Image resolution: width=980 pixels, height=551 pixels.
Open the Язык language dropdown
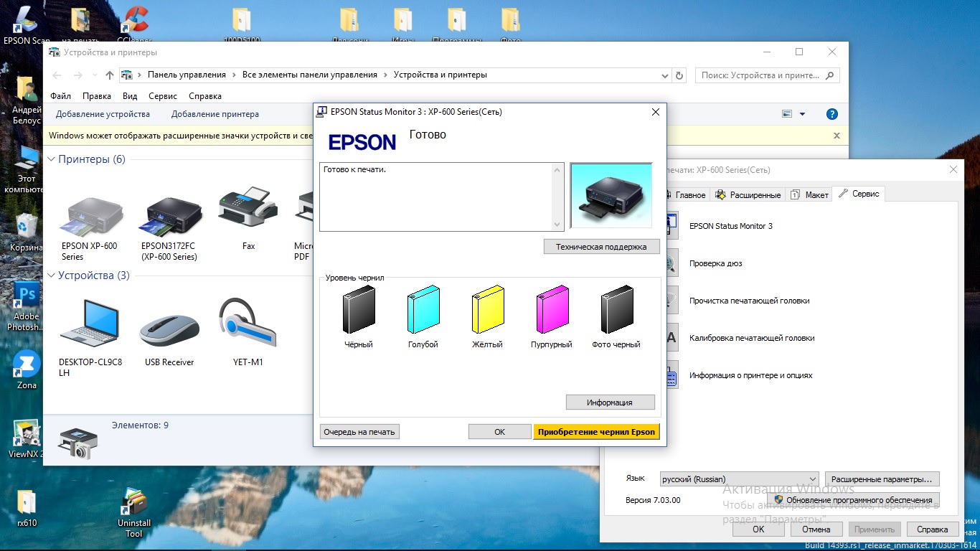pos(739,479)
